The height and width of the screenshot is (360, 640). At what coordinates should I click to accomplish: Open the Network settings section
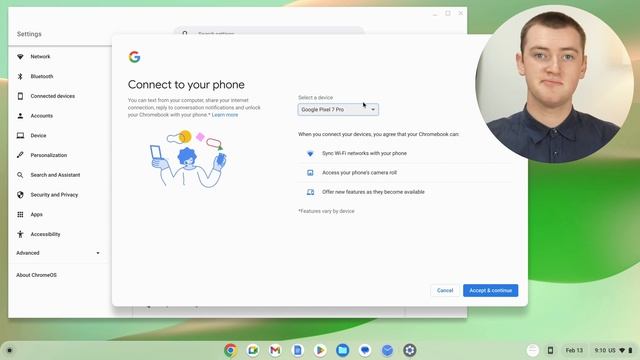point(40,57)
